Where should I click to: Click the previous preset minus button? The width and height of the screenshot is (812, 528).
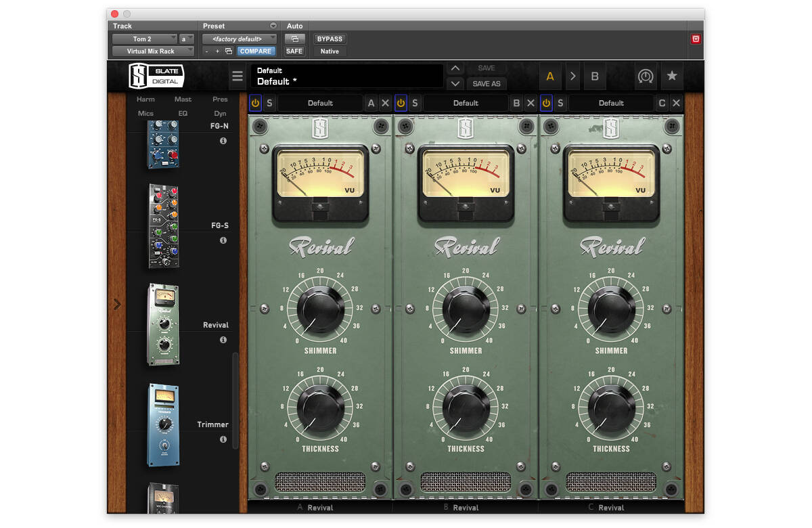pyautogui.click(x=207, y=51)
